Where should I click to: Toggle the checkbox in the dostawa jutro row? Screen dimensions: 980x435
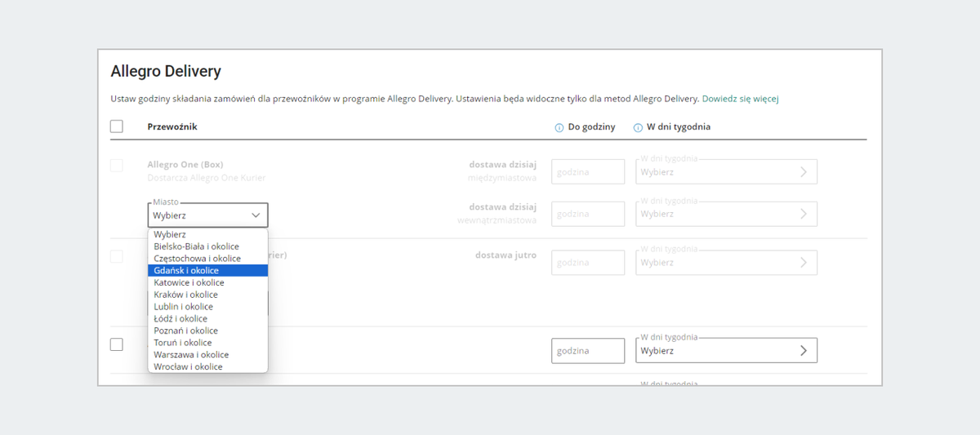[117, 256]
